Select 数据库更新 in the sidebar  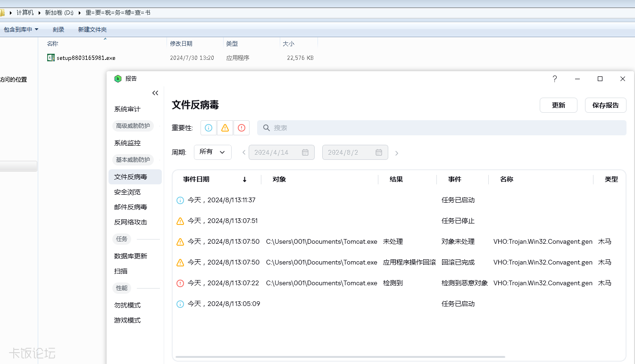pyautogui.click(x=131, y=256)
